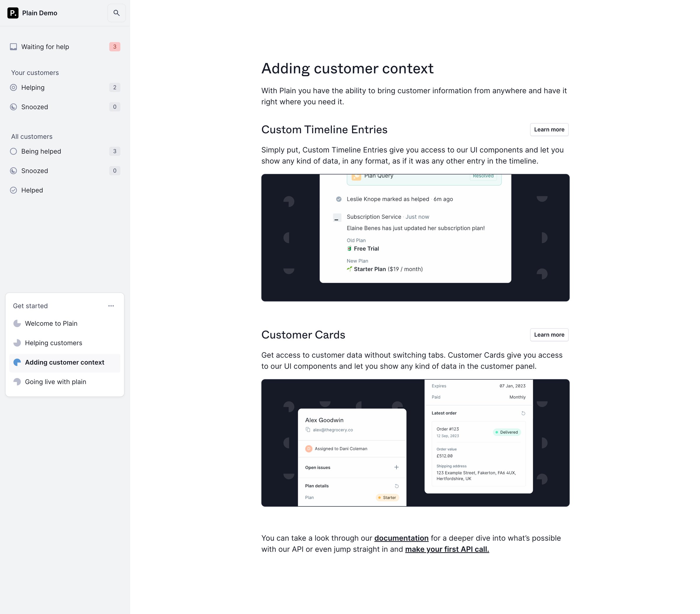Open Helping customers guide

point(65,343)
